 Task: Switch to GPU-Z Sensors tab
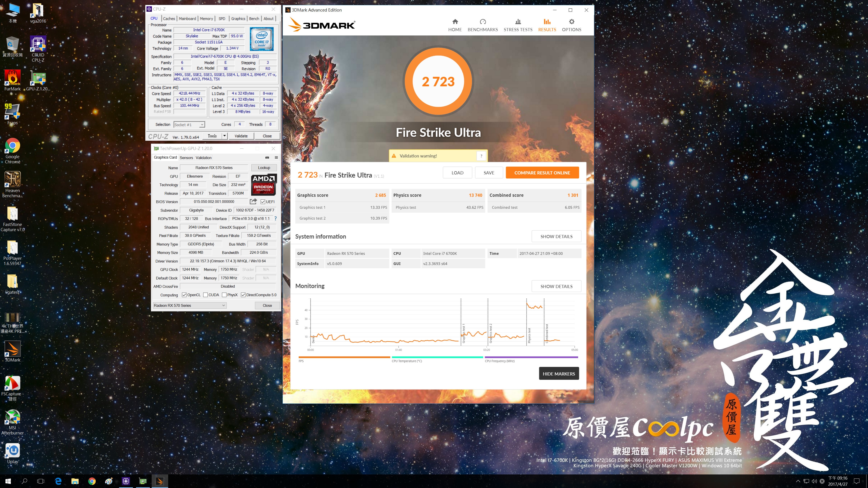click(x=186, y=158)
